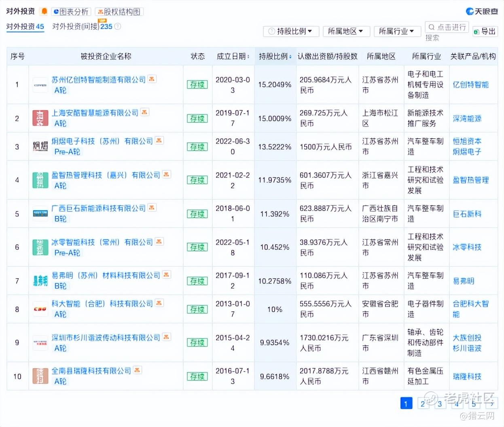Open related product 冰零科技 link
This screenshot has width=504, height=427.
(x=467, y=247)
